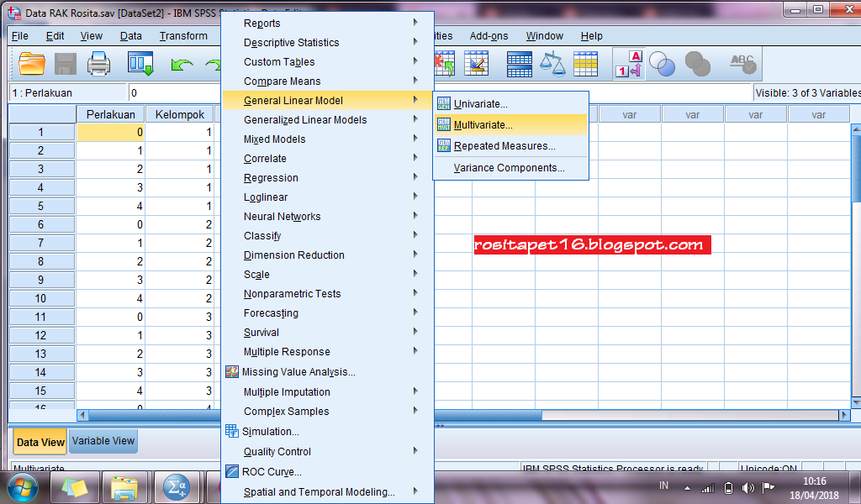Click the Select Cases grid icon
861x504 pixels.
(x=585, y=64)
